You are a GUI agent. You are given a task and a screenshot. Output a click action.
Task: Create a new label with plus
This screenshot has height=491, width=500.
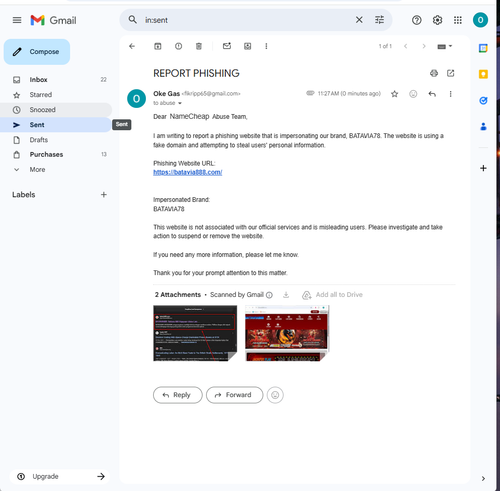click(x=104, y=195)
